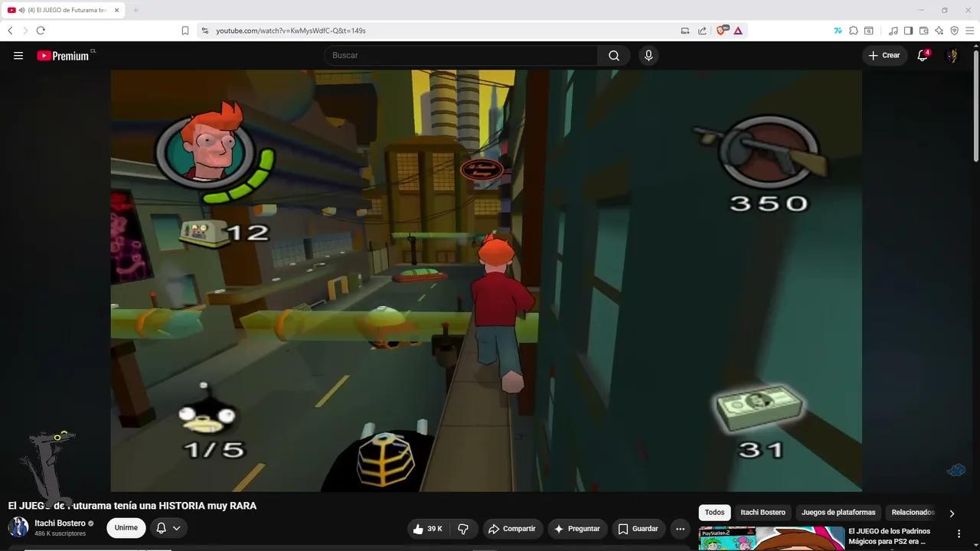The image size is (980, 551).
Task: Click the video title text
Action: coord(132,506)
